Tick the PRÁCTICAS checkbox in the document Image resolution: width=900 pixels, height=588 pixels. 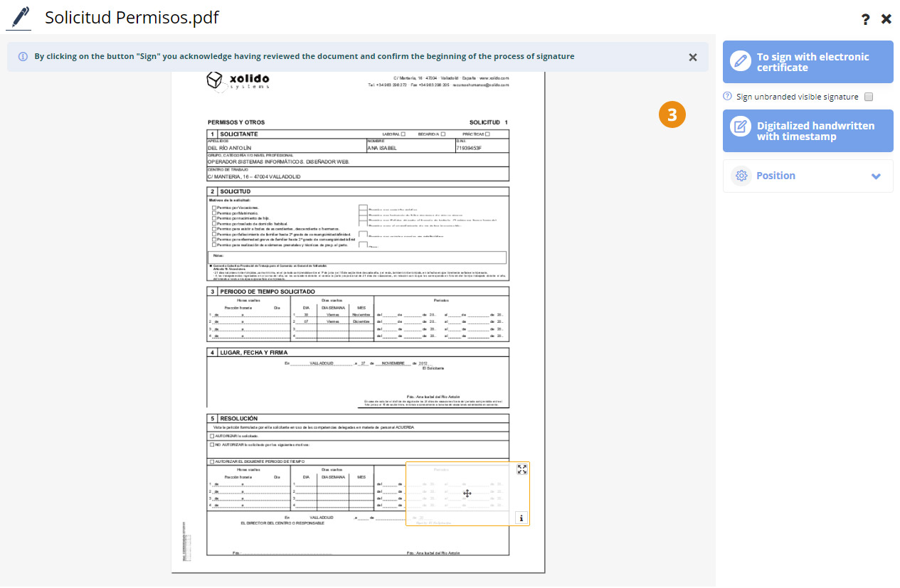(487, 134)
